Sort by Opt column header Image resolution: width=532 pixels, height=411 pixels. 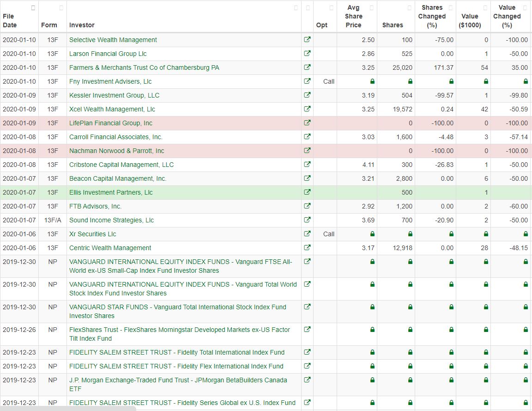tap(325, 17)
